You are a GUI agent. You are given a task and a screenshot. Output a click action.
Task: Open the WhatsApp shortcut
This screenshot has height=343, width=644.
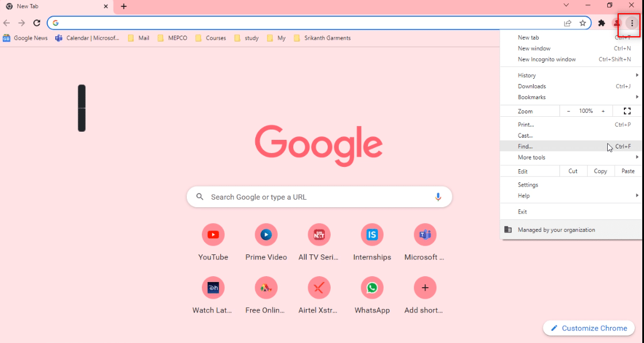pos(372,296)
